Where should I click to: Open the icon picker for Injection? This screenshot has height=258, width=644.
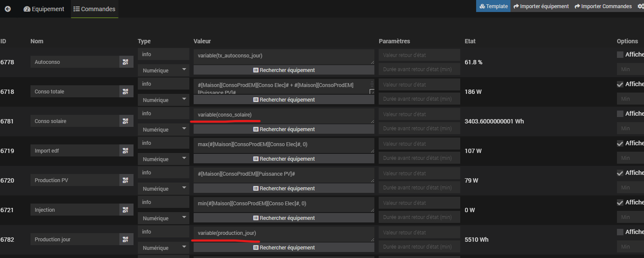pyautogui.click(x=125, y=210)
